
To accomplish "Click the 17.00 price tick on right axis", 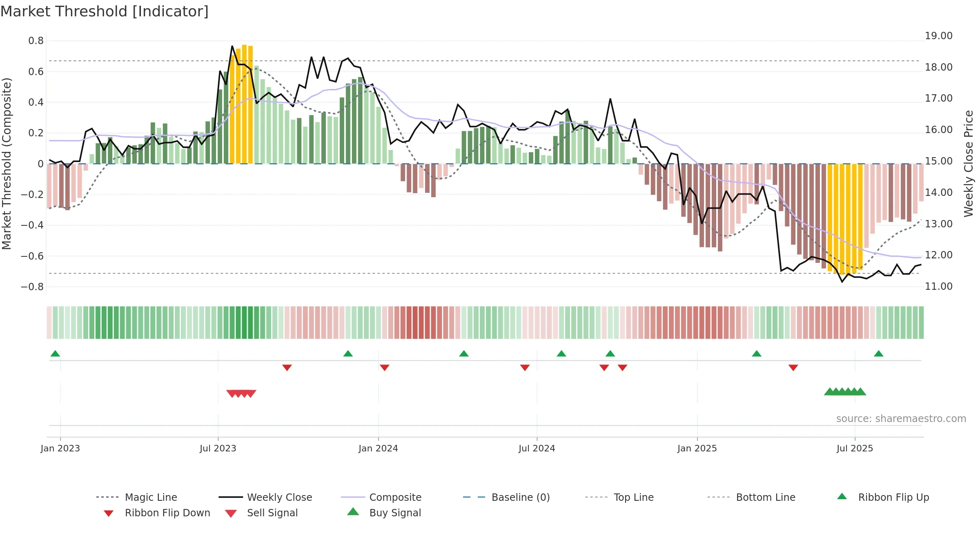I will pos(939,98).
